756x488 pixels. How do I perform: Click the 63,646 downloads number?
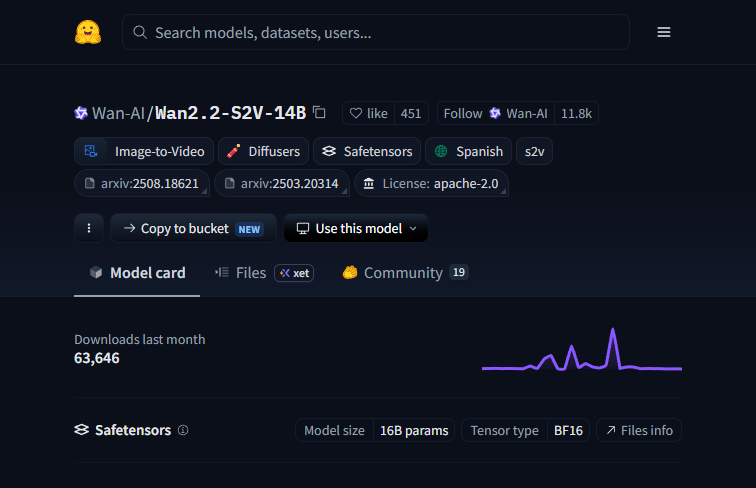point(96,358)
